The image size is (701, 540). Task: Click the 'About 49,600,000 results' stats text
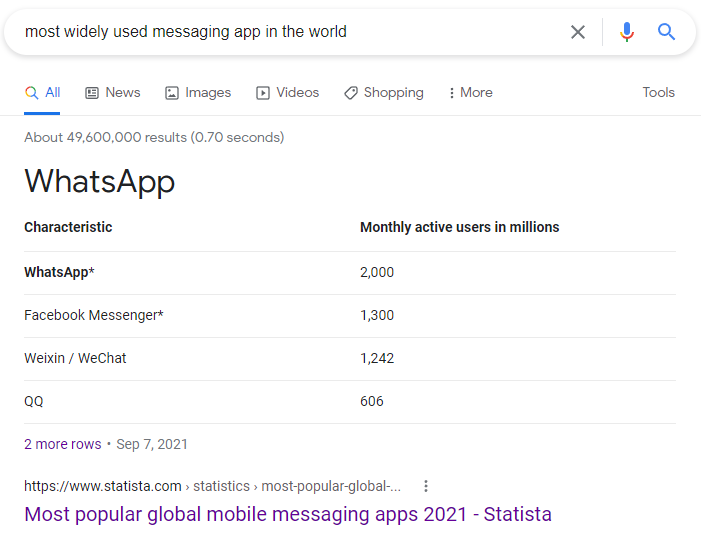tap(154, 137)
